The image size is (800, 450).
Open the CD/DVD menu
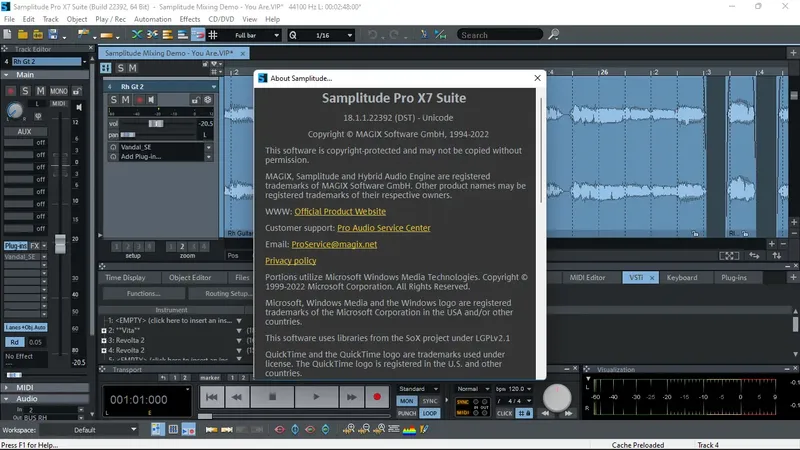tap(221, 19)
